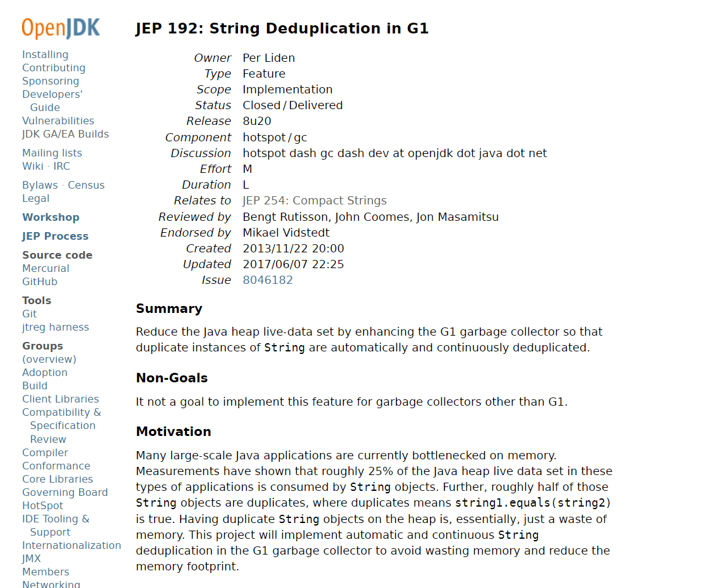This screenshot has height=588, width=714.
Task: Visit the Mailing lists page
Action: [x=52, y=153]
